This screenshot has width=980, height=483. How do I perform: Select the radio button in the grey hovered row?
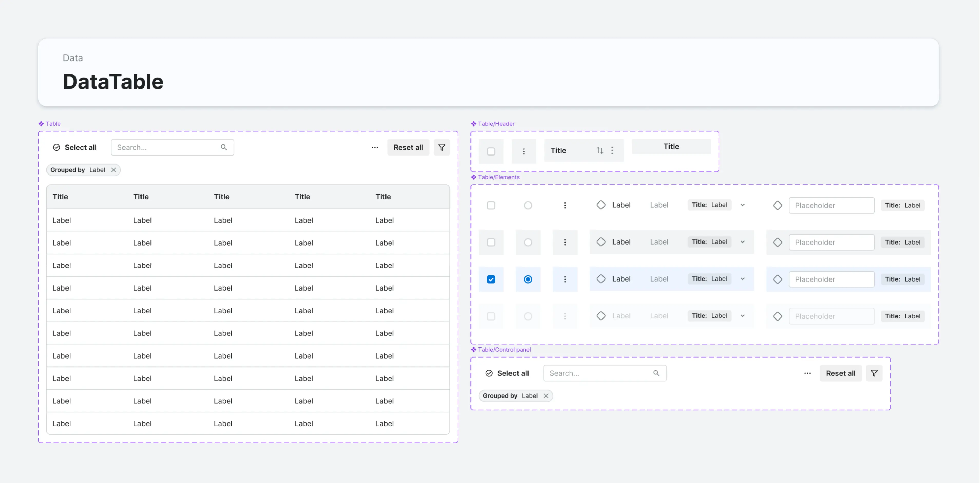click(528, 242)
